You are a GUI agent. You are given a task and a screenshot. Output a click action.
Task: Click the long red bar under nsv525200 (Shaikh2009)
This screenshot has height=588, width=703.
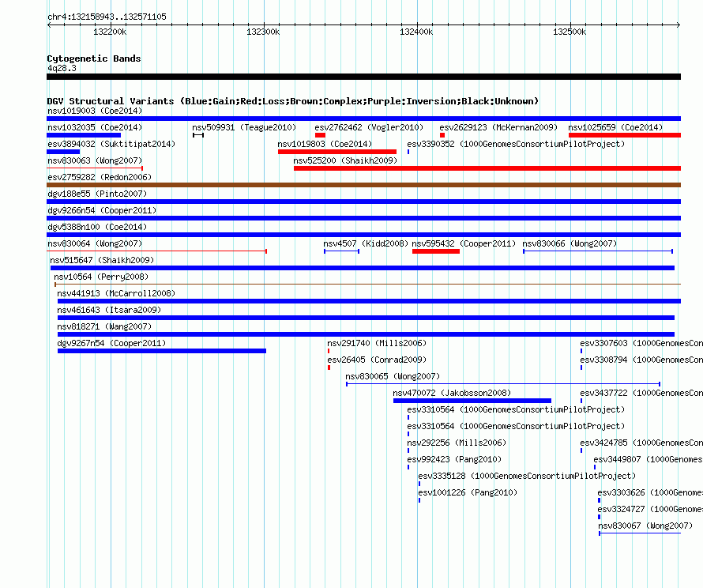point(487,168)
